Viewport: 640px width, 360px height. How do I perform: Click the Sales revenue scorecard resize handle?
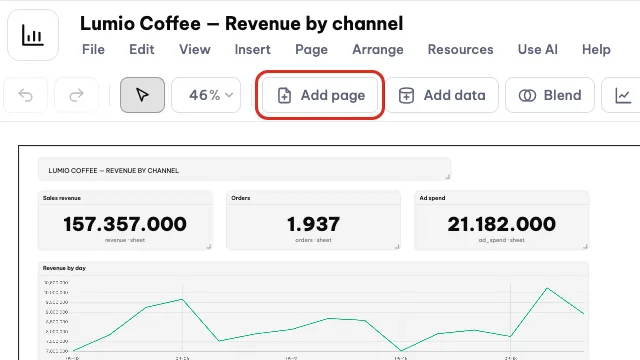pyautogui.click(x=209, y=247)
